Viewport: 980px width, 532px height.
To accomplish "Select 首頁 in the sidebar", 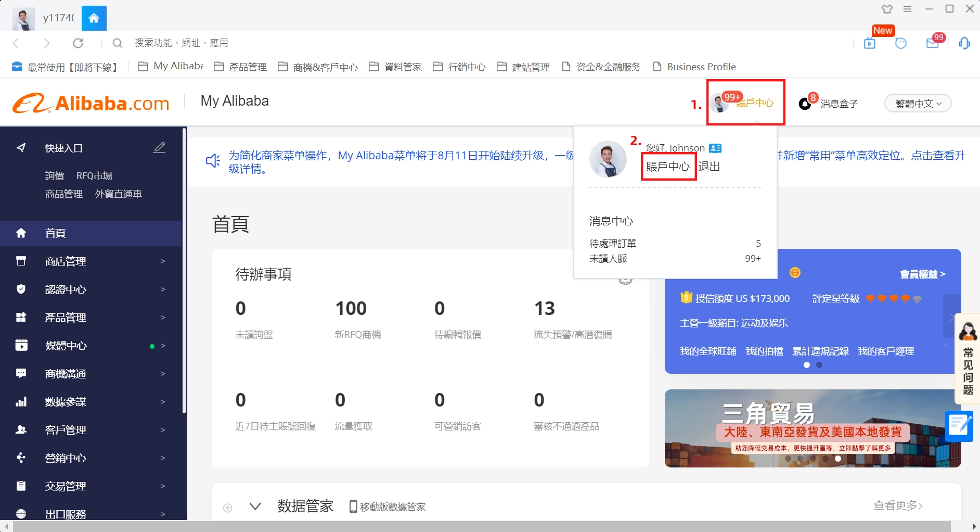I will coord(91,233).
